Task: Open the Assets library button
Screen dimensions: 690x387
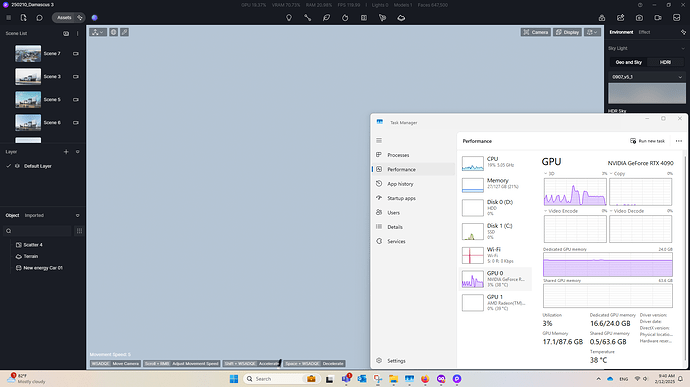Action: pos(64,18)
